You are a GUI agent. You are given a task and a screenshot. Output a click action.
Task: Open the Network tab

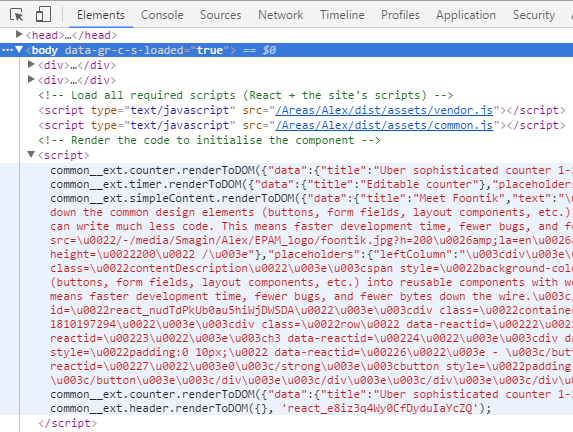[x=281, y=15]
